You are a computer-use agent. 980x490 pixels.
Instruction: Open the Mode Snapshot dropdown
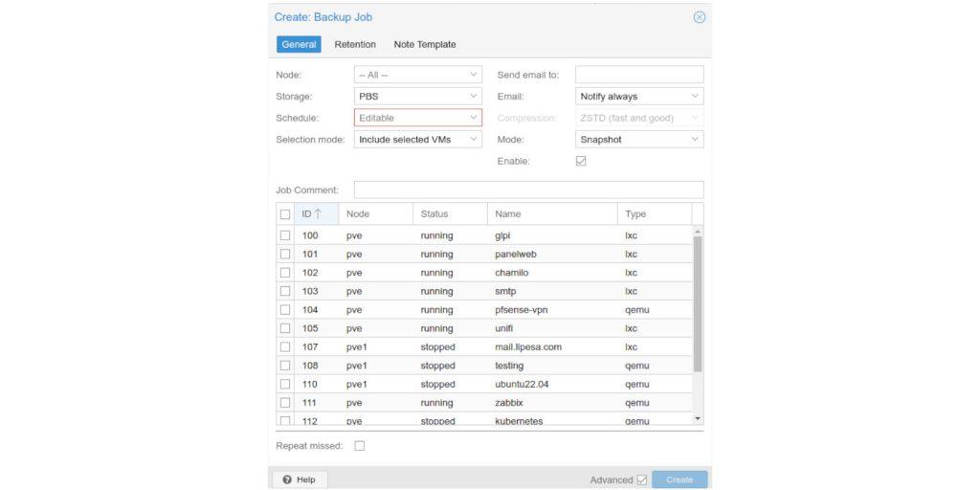coord(638,140)
